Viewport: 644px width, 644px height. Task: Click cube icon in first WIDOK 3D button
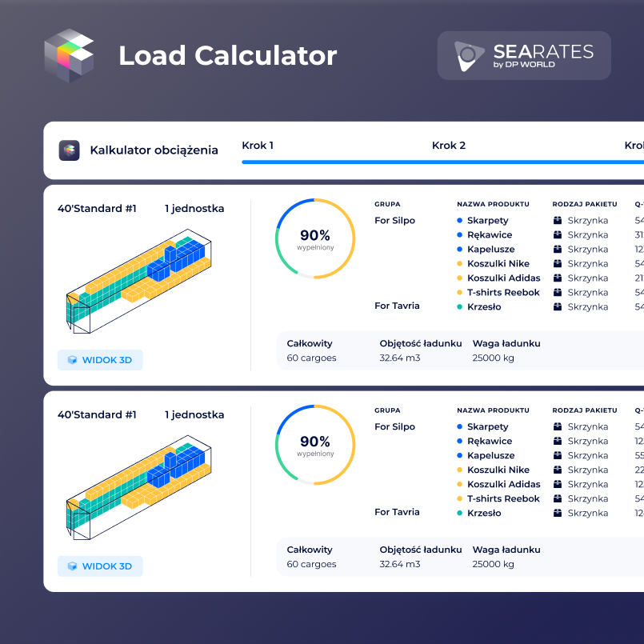[72, 360]
